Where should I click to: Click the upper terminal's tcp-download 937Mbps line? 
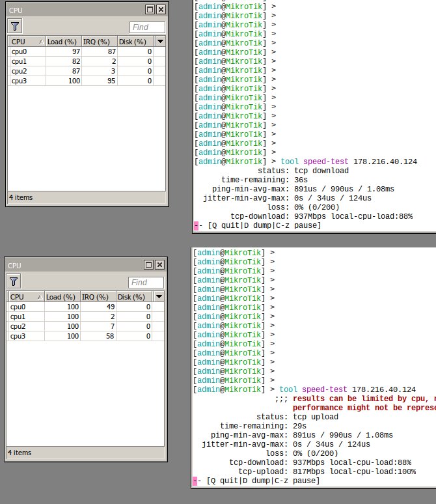(x=321, y=216)
